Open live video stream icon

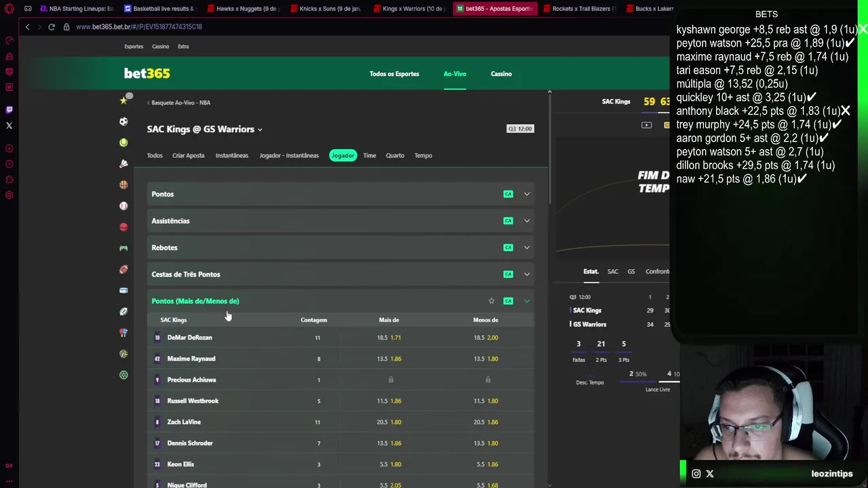646,125
